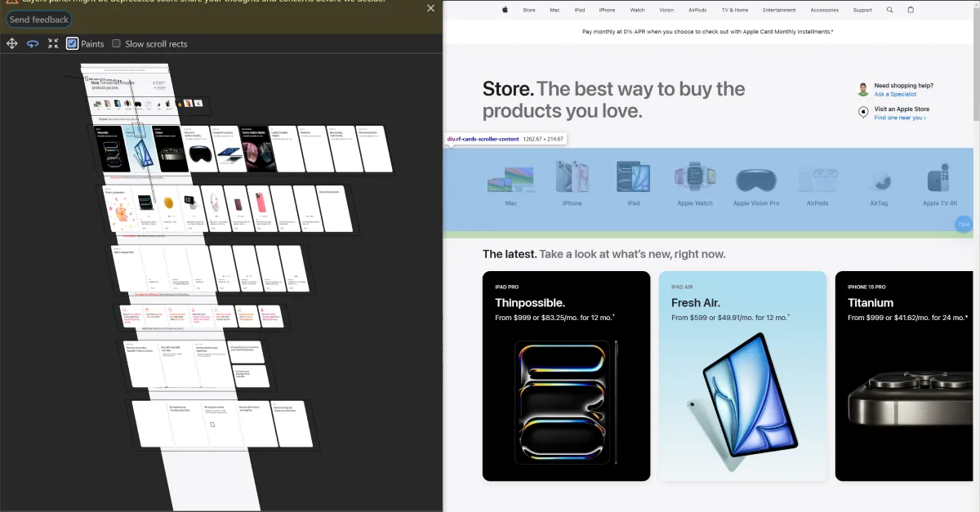Open the search magnifier icon

click(889, 10)
